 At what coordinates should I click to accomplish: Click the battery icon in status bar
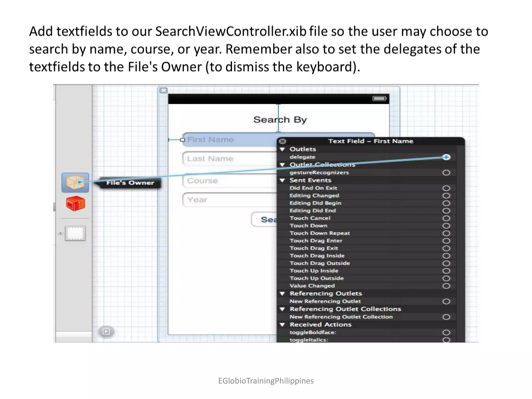coord(380,98)
